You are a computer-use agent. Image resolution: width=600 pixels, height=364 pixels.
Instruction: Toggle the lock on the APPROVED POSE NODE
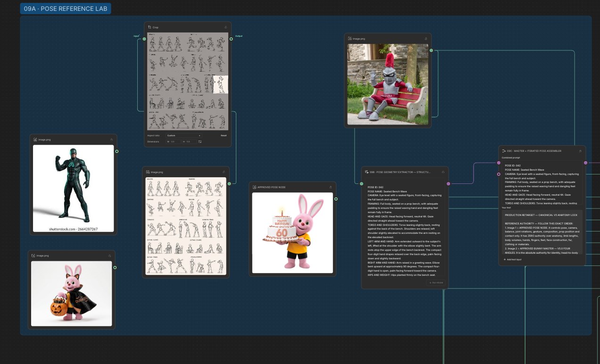330,187
